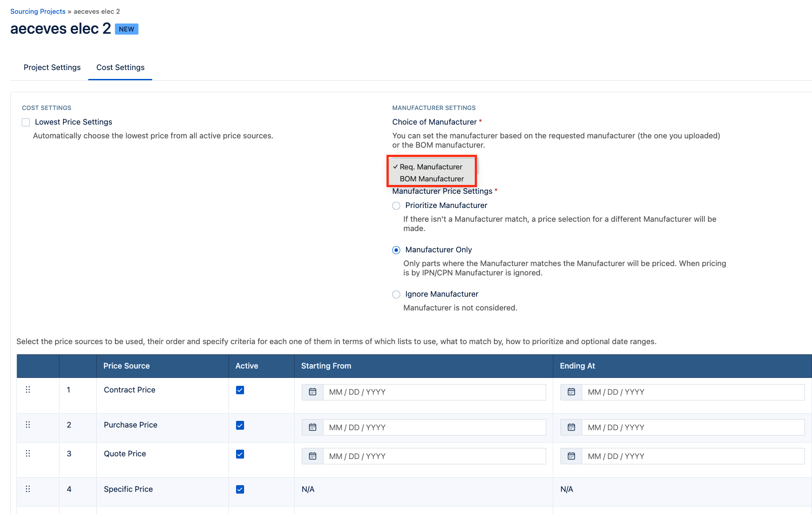Select the Manufacturer Only radio button
812x514 pixels.
coord(396,250)
